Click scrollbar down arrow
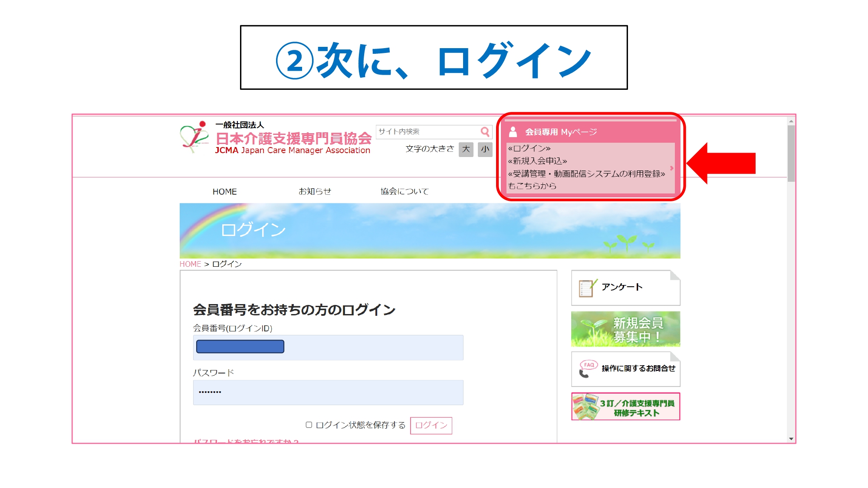 click(791, 439)
